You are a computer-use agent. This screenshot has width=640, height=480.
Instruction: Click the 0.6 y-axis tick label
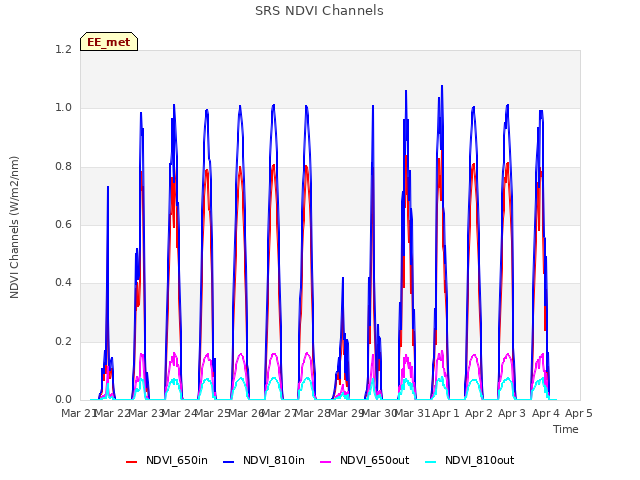[63, 224]
